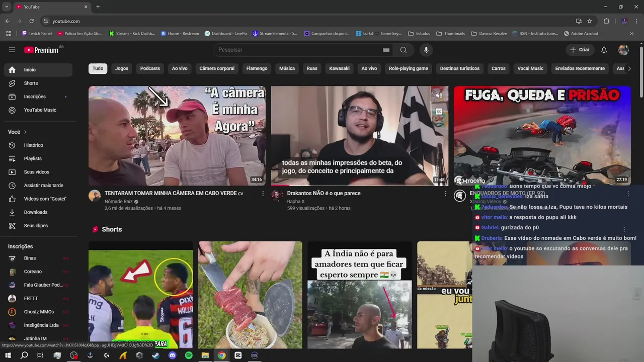
Task: Open the Índia não é para amadores Short
Action: click(x=360, y=295)
